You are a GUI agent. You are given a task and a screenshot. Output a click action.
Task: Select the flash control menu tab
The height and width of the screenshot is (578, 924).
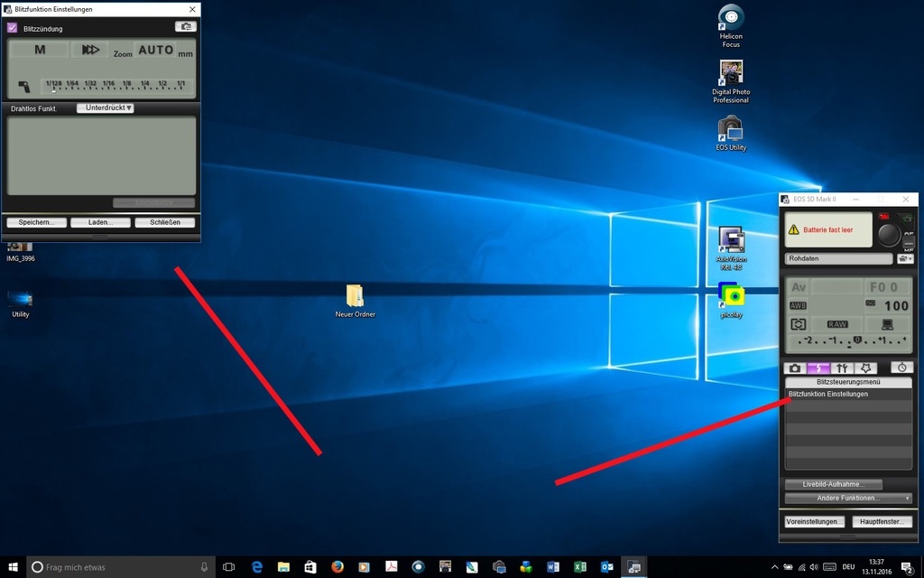click(x=818, y=368)
